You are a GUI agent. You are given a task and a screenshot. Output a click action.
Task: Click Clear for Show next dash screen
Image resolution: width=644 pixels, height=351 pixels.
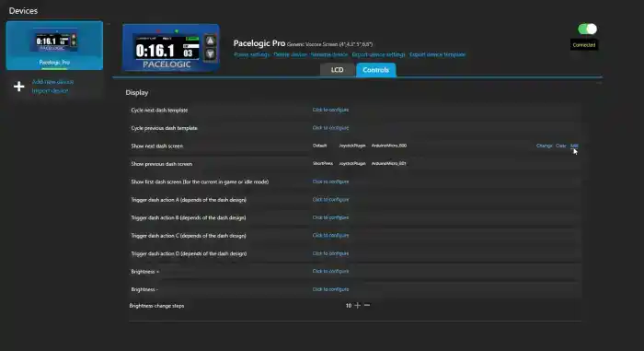(x=560, y=146)
